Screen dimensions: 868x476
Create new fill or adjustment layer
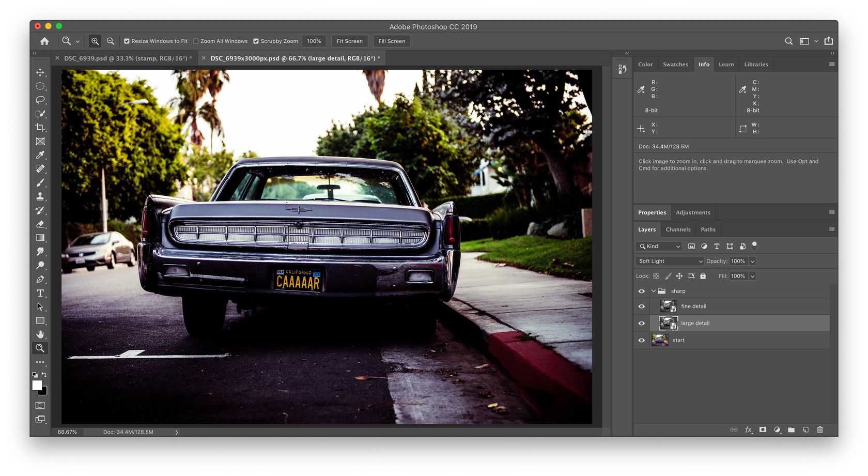pyautogui.click(x=777, y=430)
